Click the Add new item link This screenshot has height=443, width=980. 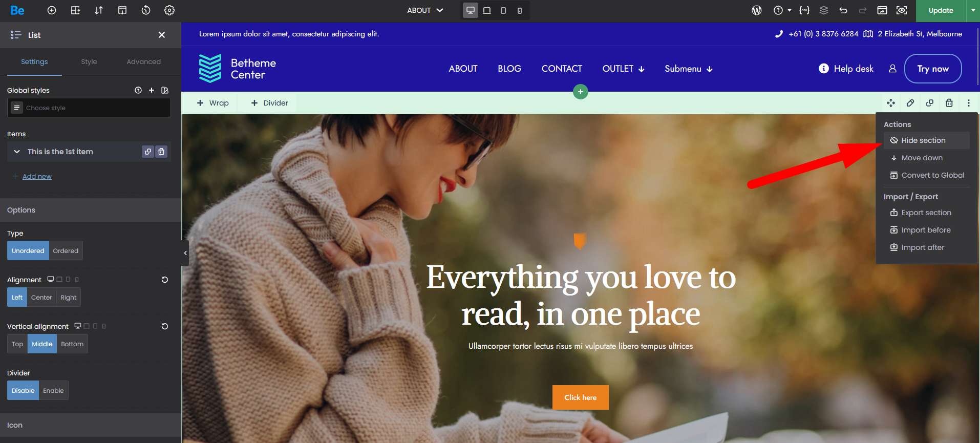37,176
